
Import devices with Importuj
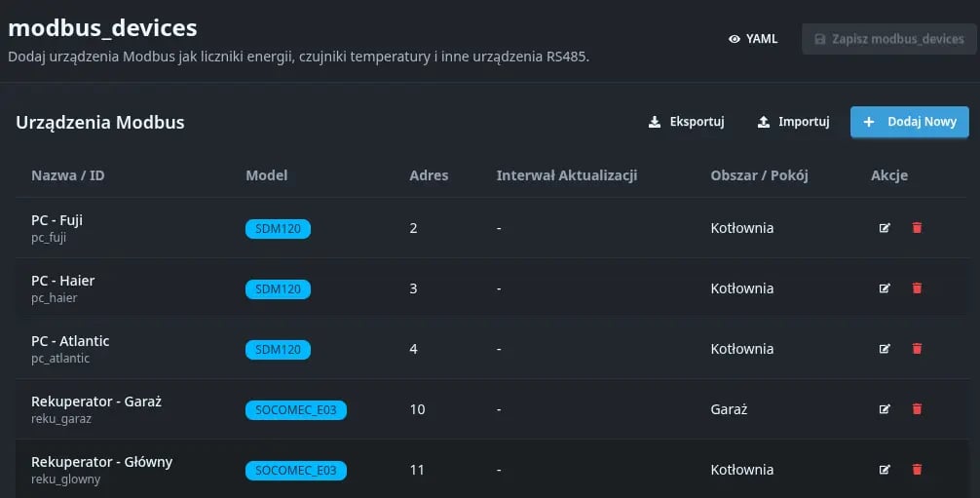793,122
